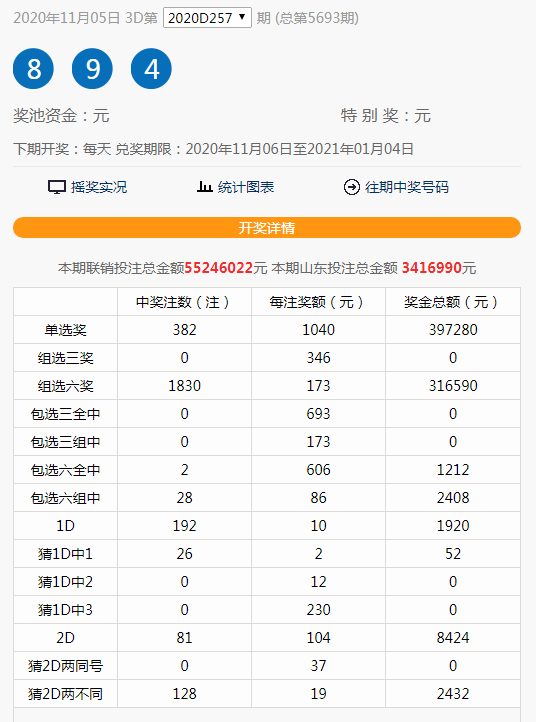Click the winning number ball 4
The width and height of the screenshot is (536, 722).
(x=151, y=69)
